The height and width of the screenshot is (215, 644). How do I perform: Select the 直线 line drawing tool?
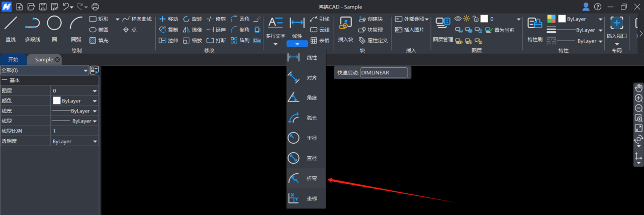click(x=11, y=27)
